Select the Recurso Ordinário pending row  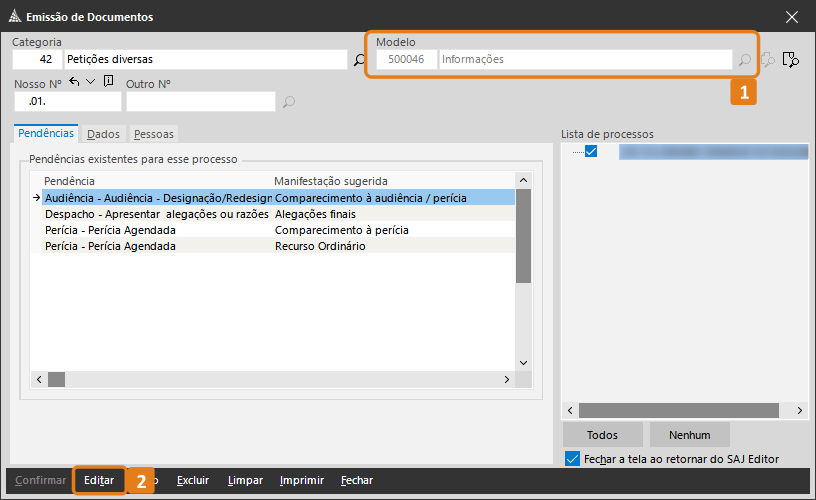(x=273, y=246)
